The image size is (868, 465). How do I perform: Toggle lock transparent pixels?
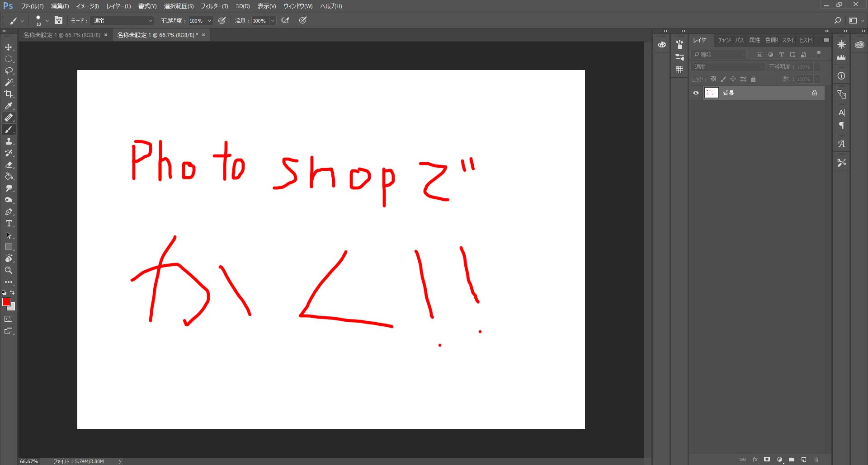(x=713, y=79)
